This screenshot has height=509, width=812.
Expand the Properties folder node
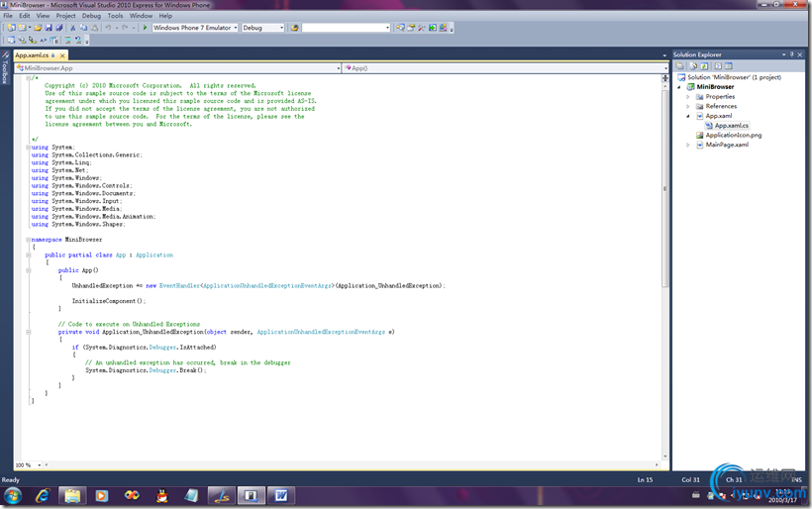pos(688,97)
